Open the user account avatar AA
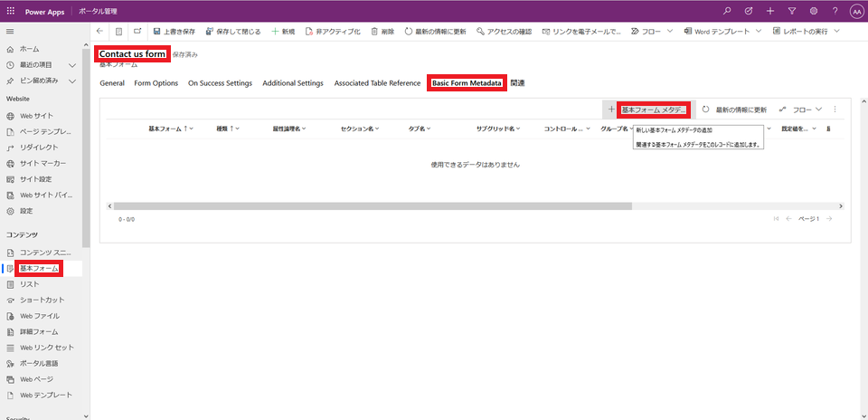The width and height of the screenshot is (868, 420). click(x=855, y=11)
